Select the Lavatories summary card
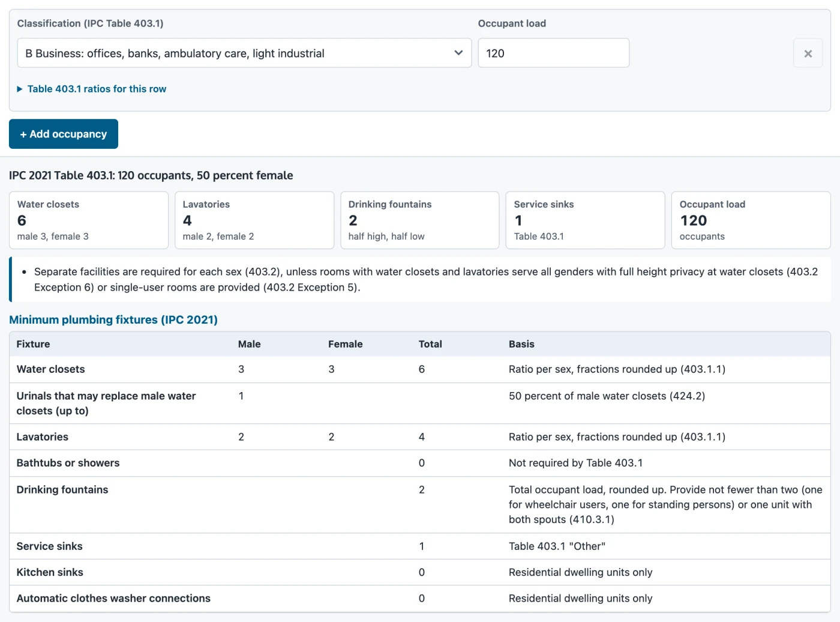Viewport: 840px width, 622px height. pos(254,220)
